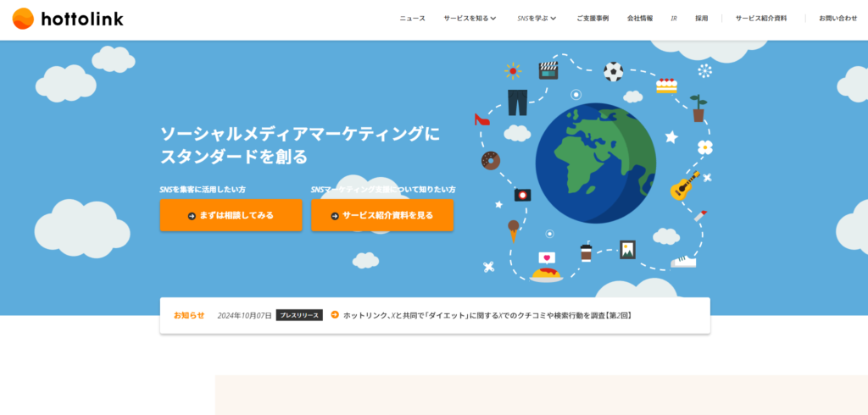Go to ご支援事例 page
This screenshot has width=868, height=415.
coord(593,19)
